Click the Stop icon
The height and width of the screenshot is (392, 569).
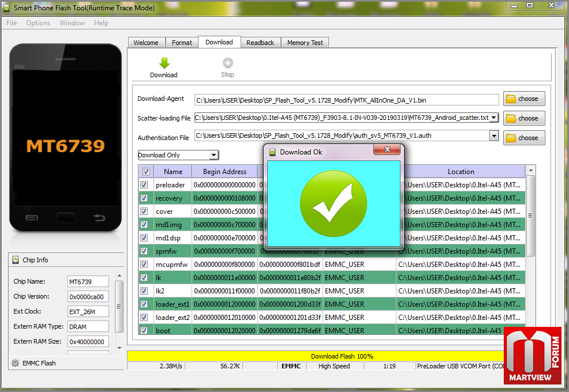coord(227,63)
